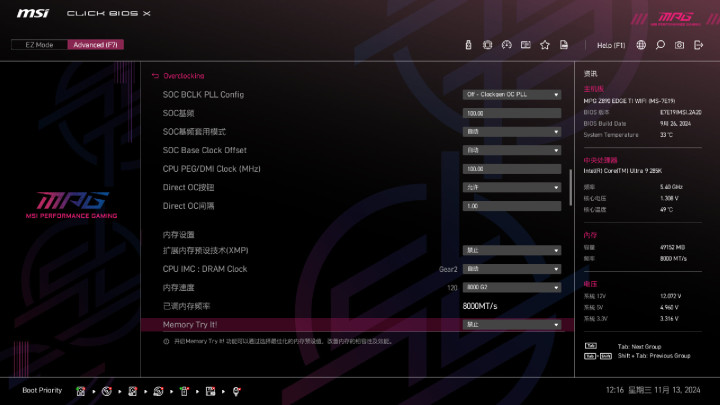
Task: Click the MPG Z890 EDGE TI WIFI motherboard name
Action: pyautogui.click(x=629, y=101)
